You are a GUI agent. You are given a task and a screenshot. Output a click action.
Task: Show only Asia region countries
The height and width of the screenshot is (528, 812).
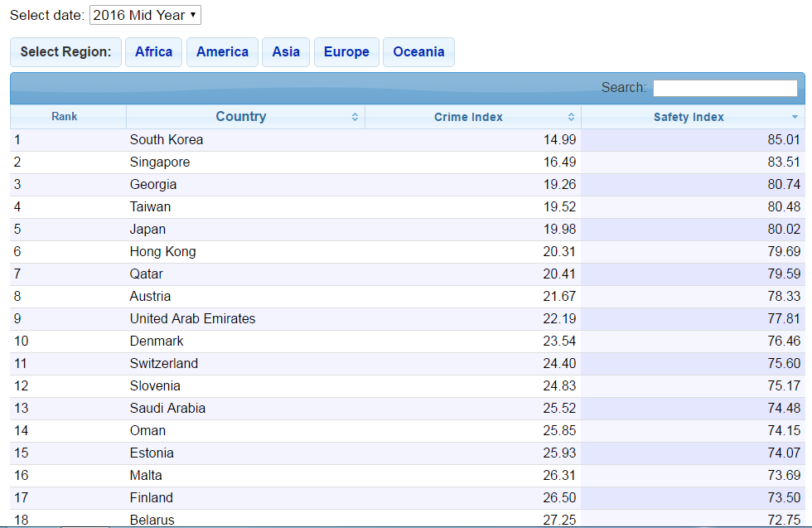(x=286, y=52)
